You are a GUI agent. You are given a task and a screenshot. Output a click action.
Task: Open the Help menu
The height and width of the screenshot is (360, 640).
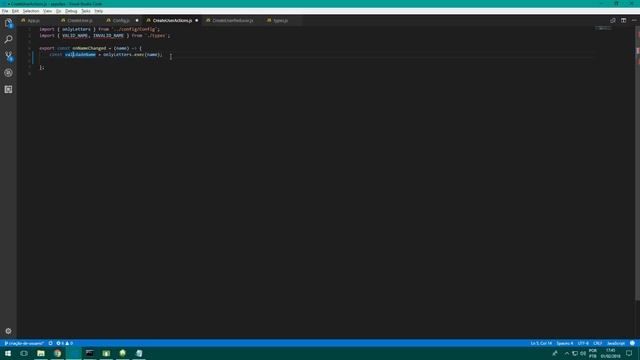(99, 11)
